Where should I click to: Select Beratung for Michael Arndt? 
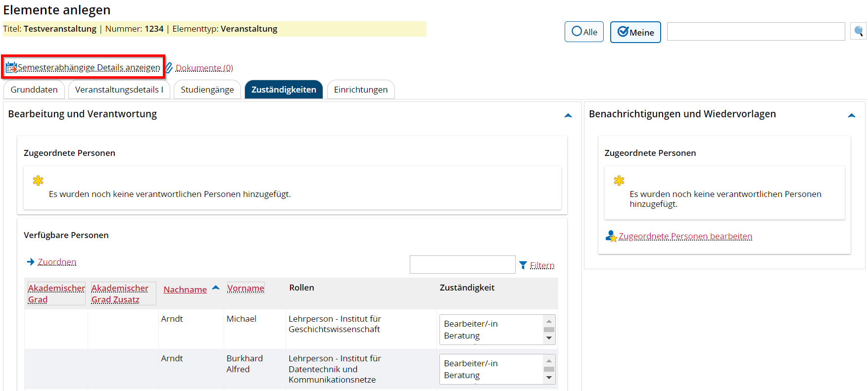[x=462, y=336]
